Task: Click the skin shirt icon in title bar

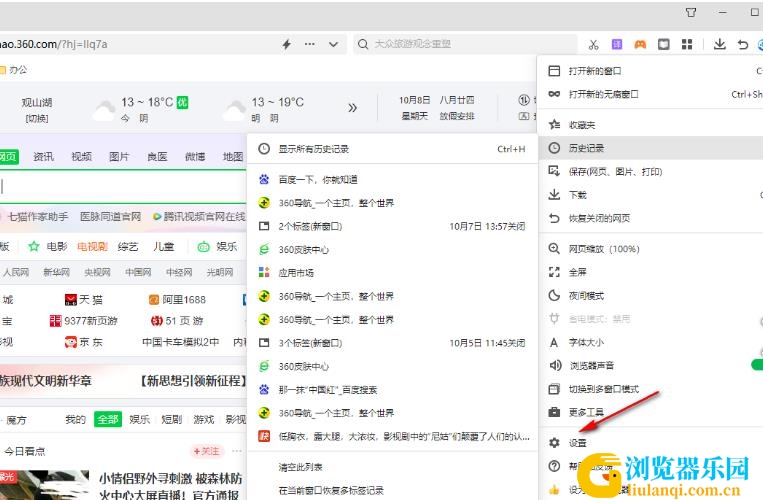Action: (690, 13)
